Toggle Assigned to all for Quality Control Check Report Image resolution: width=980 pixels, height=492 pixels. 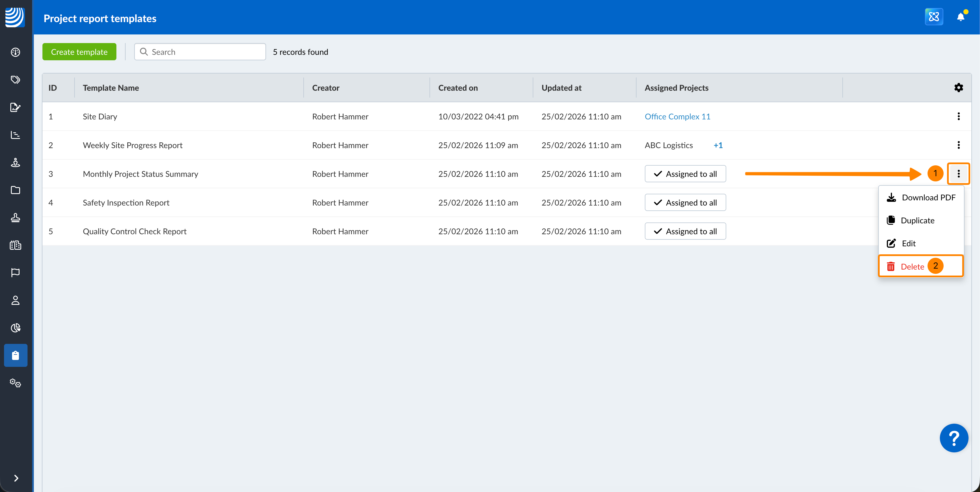point(685,231)
